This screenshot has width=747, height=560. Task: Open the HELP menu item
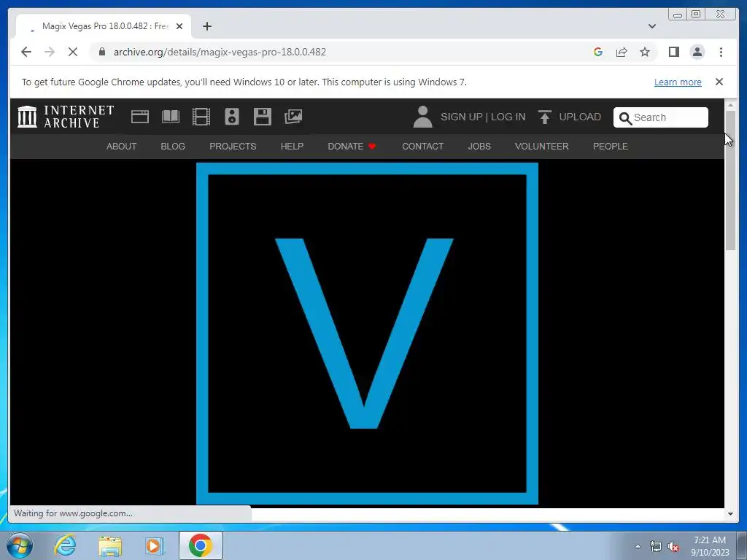click(292, 146)
